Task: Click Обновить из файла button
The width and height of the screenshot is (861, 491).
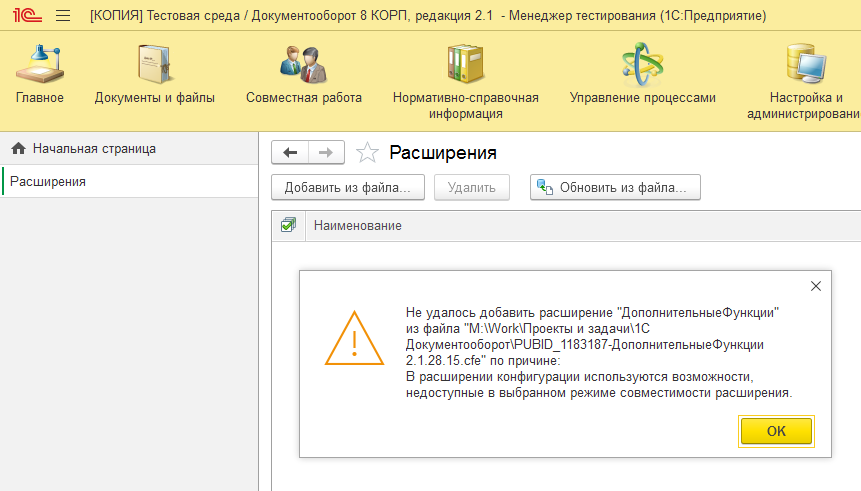Action: point(615,187)
